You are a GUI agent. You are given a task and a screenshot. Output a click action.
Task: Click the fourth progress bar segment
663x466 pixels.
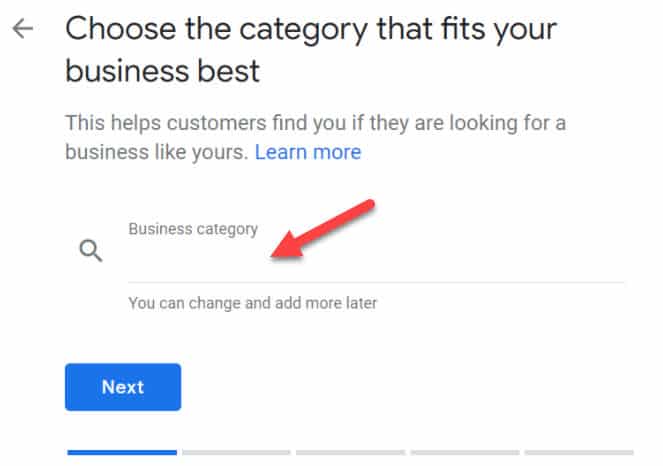pos(464,452)
